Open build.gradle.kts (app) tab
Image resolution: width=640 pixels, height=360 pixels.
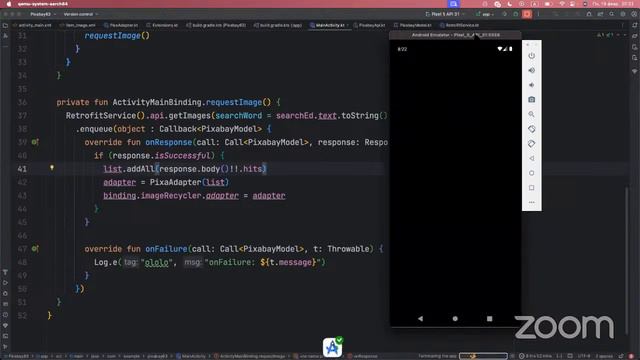[x=278, y=25]
